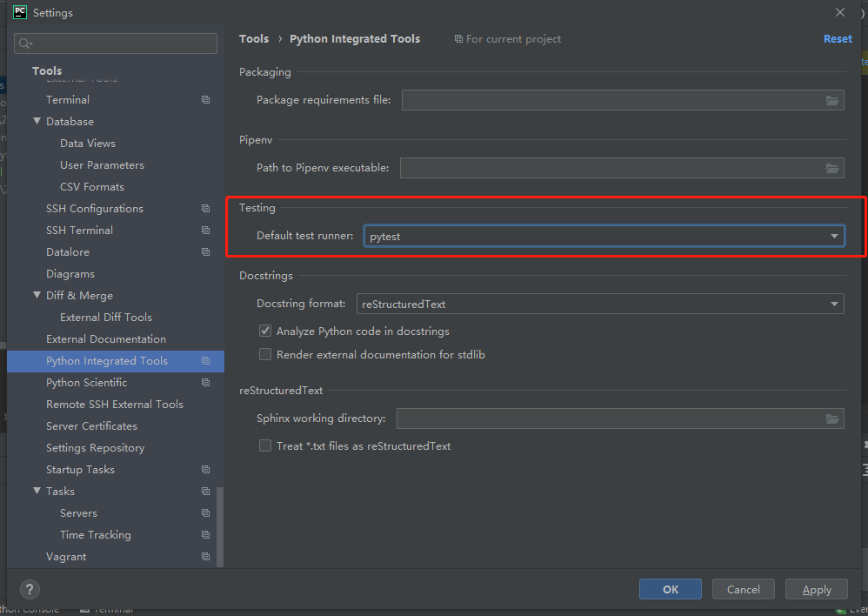Click the project-level icon beside Terminal
The width and height of the screenshot is (868, 616).
click(x=205, y=100)
